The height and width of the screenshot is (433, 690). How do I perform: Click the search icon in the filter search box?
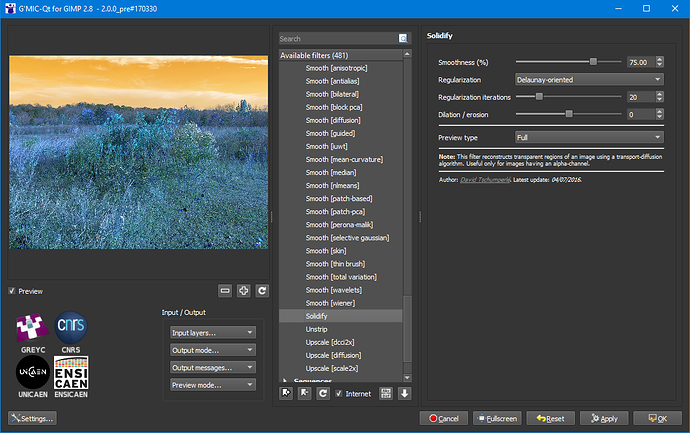click(403, 39)
